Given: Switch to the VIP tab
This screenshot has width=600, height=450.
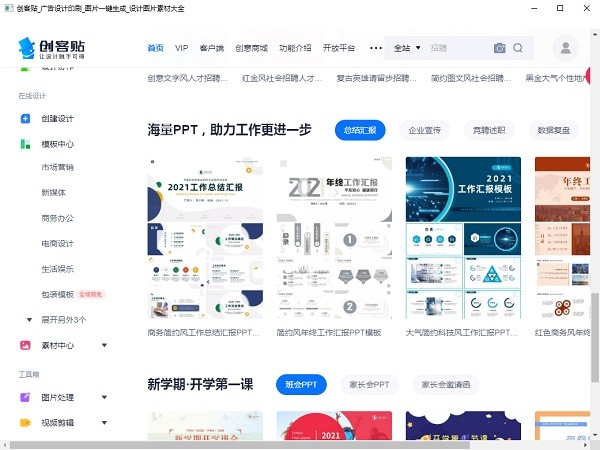Looking at the screenshot, I should pos(181,48).
